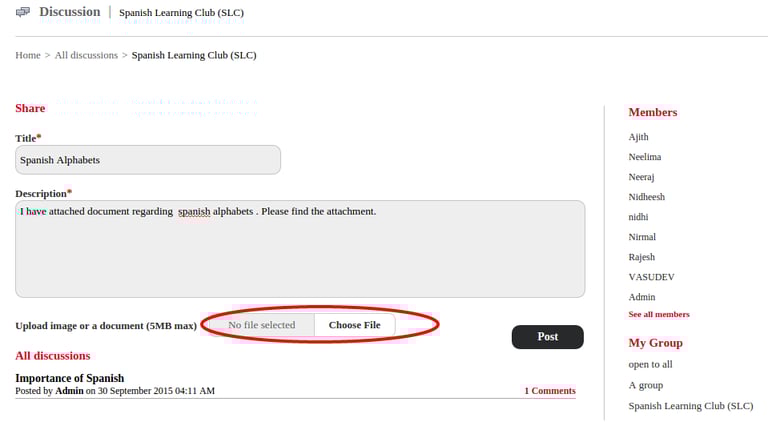Click the Discussion speech bubble icon

(23, 12)
